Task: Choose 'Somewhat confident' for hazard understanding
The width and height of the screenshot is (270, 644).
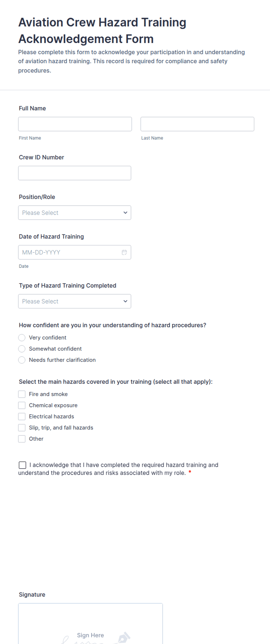Action: [22, 349]
